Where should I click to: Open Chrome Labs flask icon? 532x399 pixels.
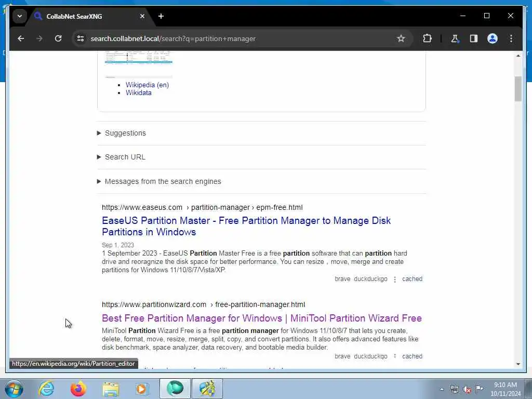(x=455, y=38)
